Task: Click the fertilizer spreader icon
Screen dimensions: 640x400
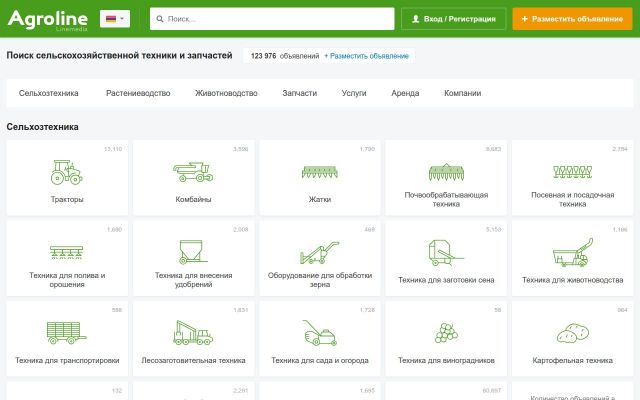Action: 193,252
